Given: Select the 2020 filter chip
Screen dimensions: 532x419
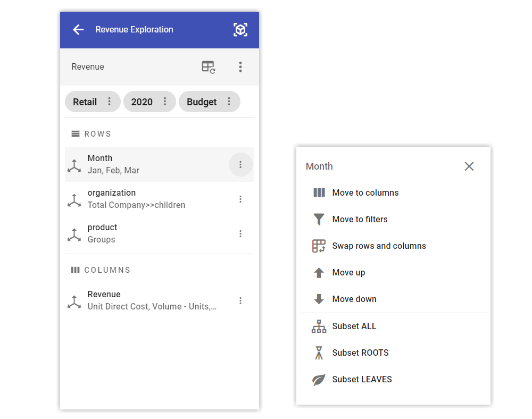Looking at the screenshot, I should [149, 102].
